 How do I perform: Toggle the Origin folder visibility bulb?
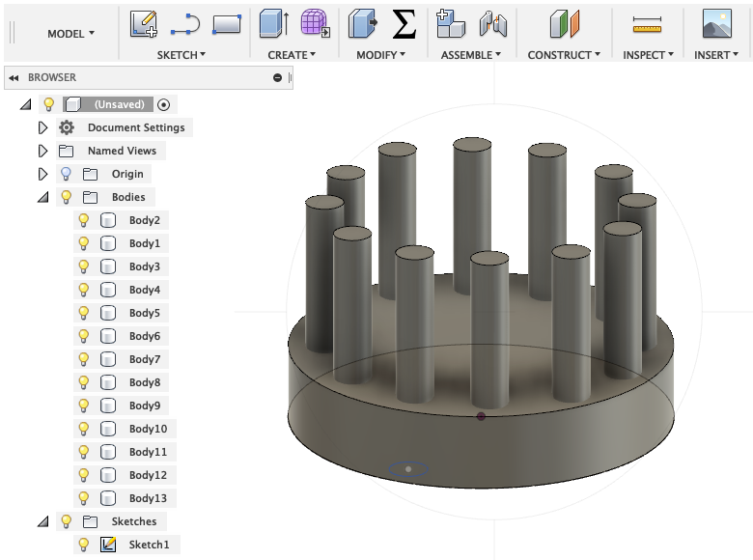(66, 174)
